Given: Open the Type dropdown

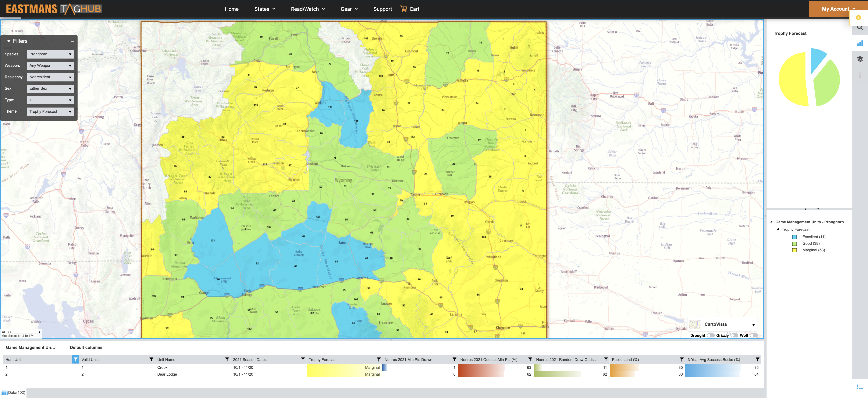Looking at the screenshot, I should pyautogui.click(x=51, y=100).
